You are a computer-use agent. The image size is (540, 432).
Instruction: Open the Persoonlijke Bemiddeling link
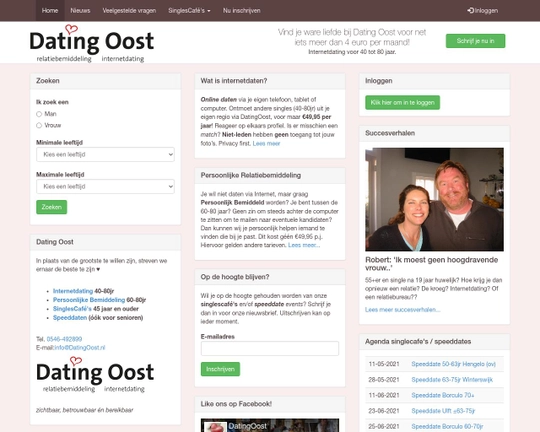(x=89, y=300)
